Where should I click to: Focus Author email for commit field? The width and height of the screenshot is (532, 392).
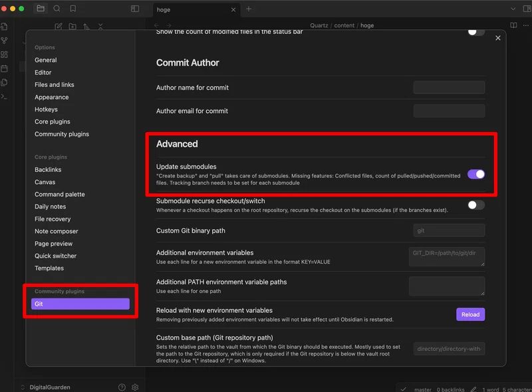click(449, 111)
